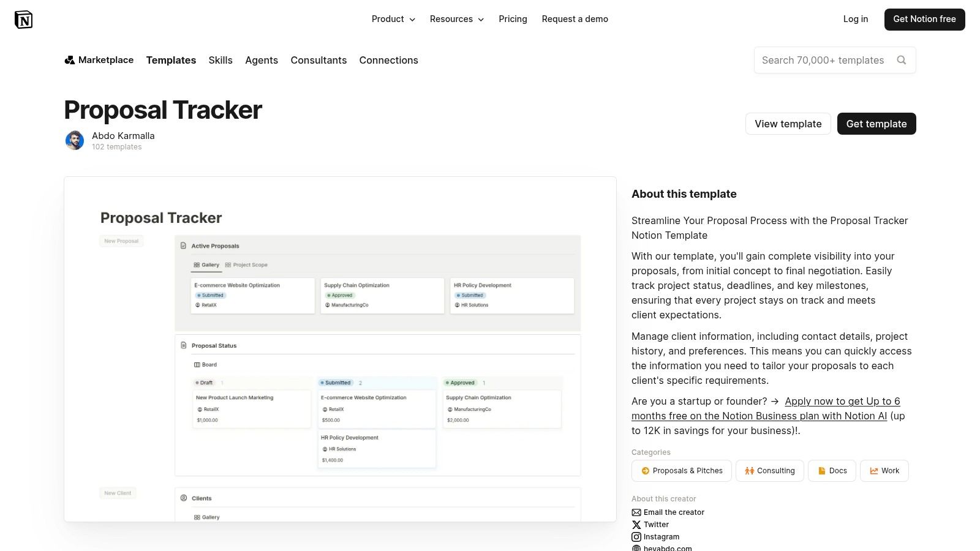Click the heyabdo.com globe icon
Viewport: 980px width, 551px height.
click(636, 548)
